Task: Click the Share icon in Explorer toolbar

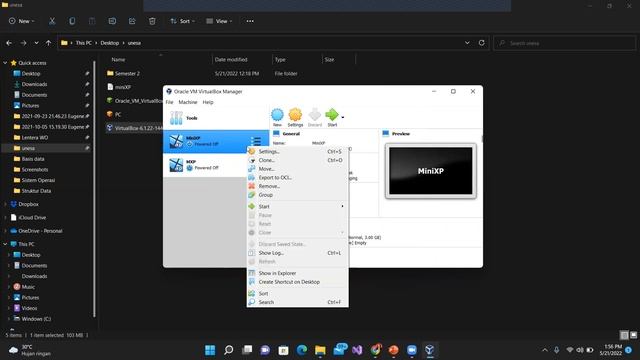Action: [132, 21]
